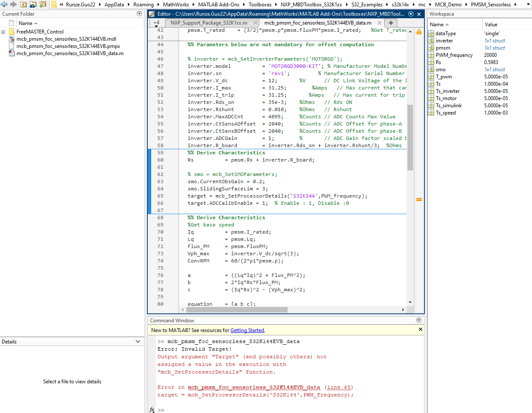Click the line 65 error link
The image size is (532, 413).
[x=339, y=387]
